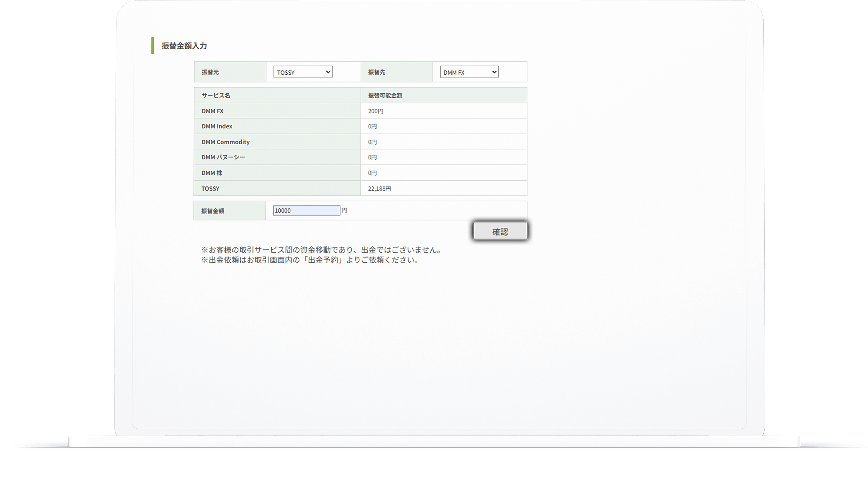Click the 振替金額入力 section heading

(184, 46)
